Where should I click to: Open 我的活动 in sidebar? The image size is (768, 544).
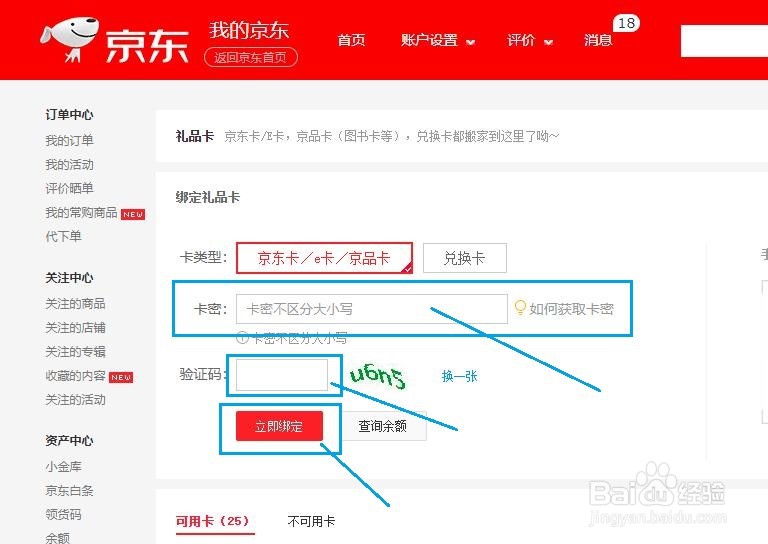point(69,165)
